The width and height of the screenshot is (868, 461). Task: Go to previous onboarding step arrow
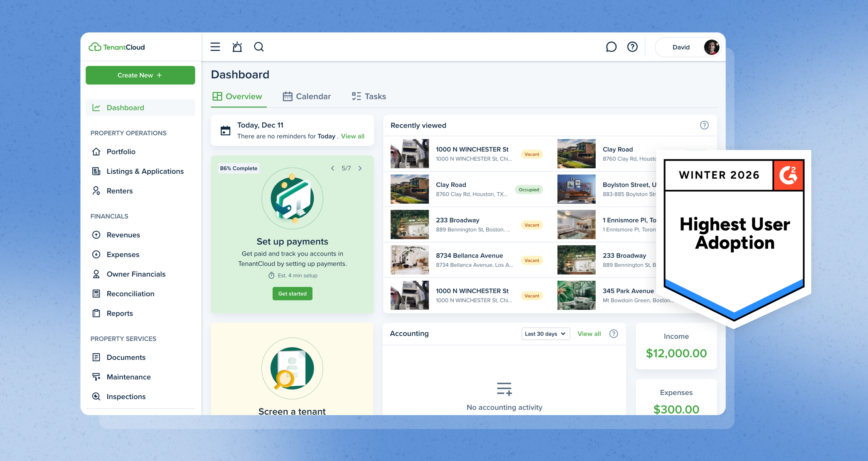click(333, 168)
